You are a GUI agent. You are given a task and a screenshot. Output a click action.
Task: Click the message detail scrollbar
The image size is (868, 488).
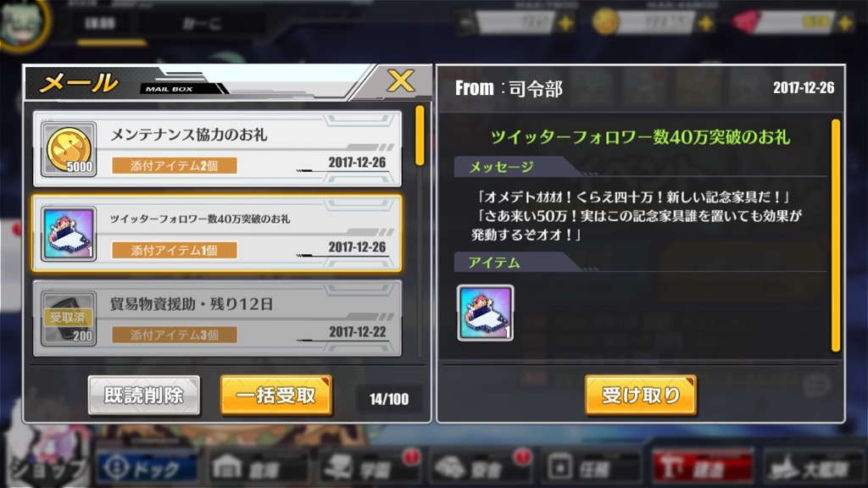[836, 236]
